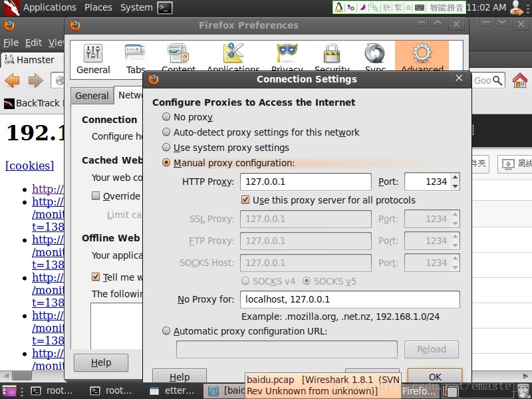Click the user logout icon in top panel
This screenshot has height=399, width=532.
click(x=517, y=7)
